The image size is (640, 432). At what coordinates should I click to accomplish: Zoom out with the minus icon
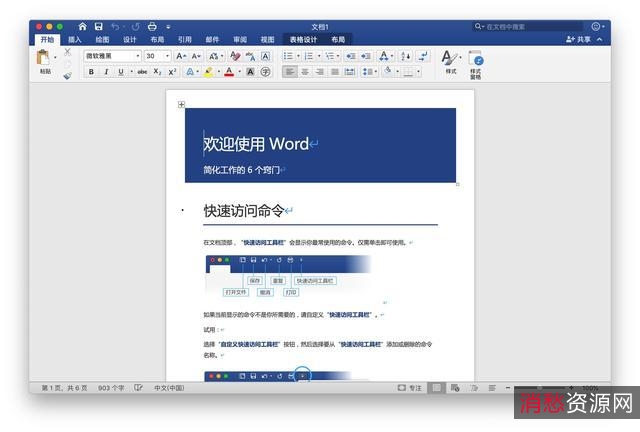click(x=508, y=387)
